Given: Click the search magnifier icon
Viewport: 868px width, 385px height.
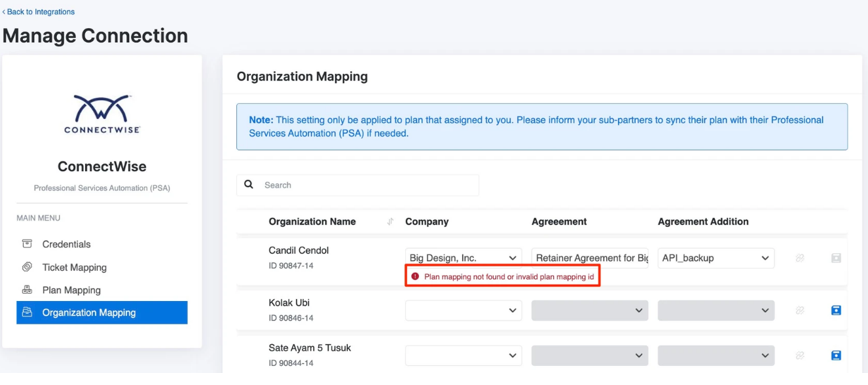Looking at the screenshot, I should click(x=249, y=184).
